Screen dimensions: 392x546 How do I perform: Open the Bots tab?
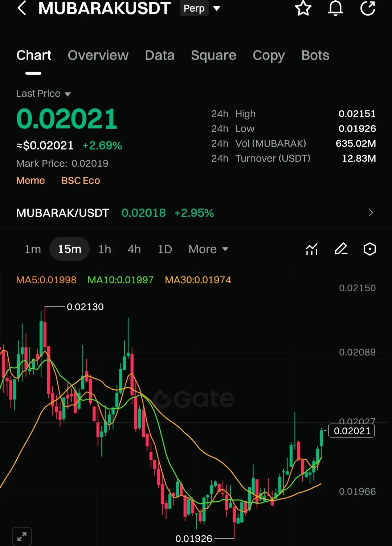pos(315,56)
